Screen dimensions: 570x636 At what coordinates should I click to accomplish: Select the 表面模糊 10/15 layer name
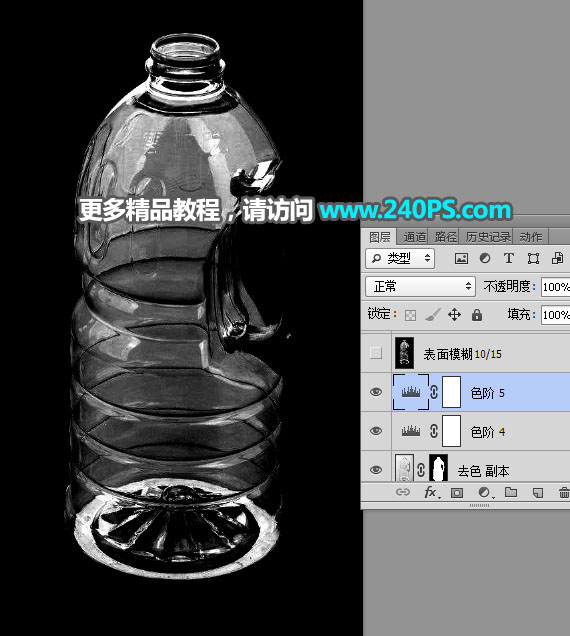coord(462,354)
